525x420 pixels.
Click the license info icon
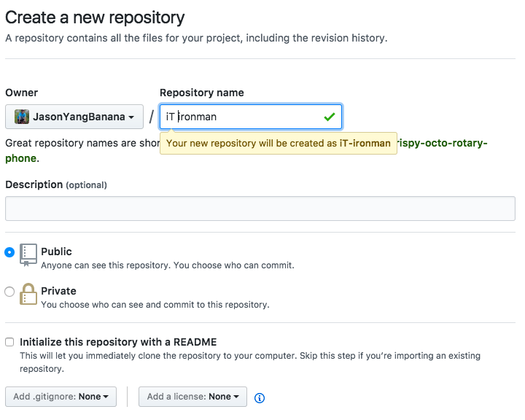pos(260,397)
